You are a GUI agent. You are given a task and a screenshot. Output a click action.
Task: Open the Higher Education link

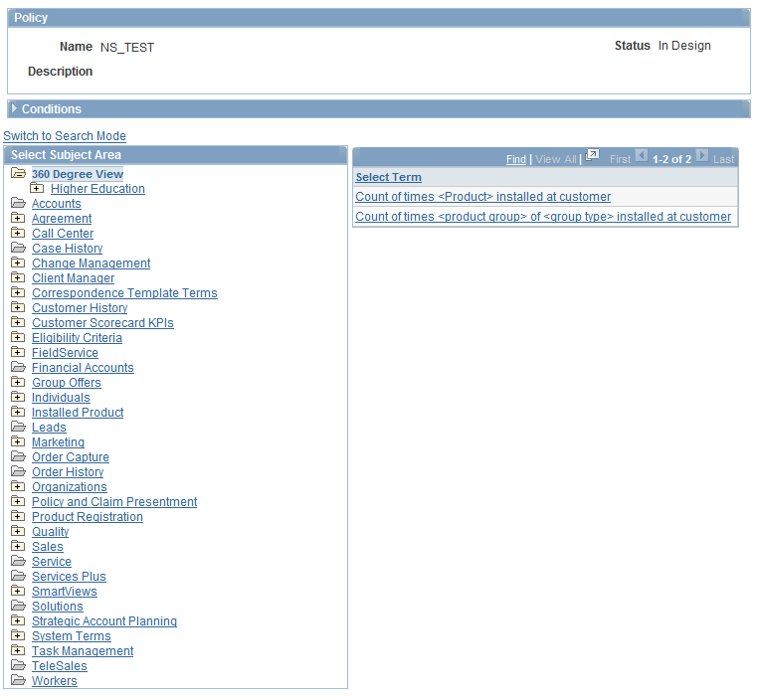[x=97, y=189]
